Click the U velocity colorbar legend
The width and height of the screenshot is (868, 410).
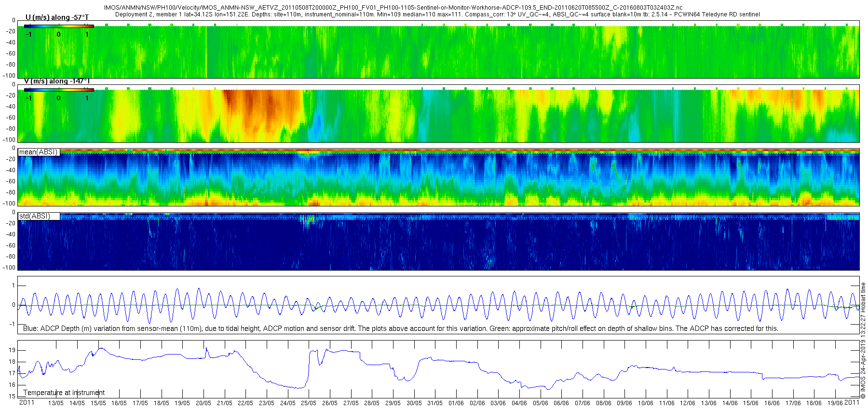click(x=59, y=26)
